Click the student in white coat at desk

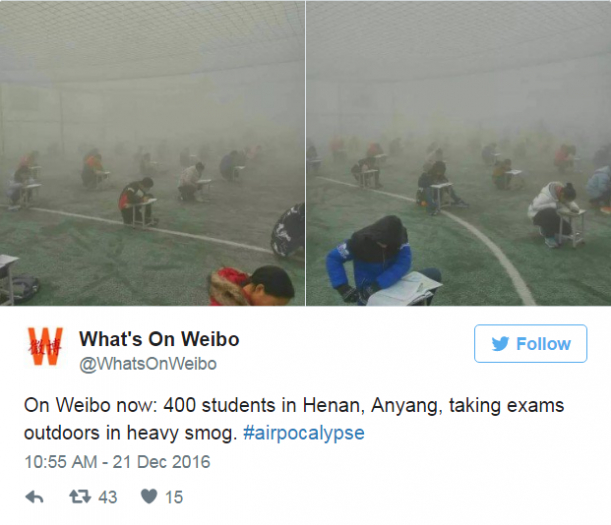click(551, 212)
